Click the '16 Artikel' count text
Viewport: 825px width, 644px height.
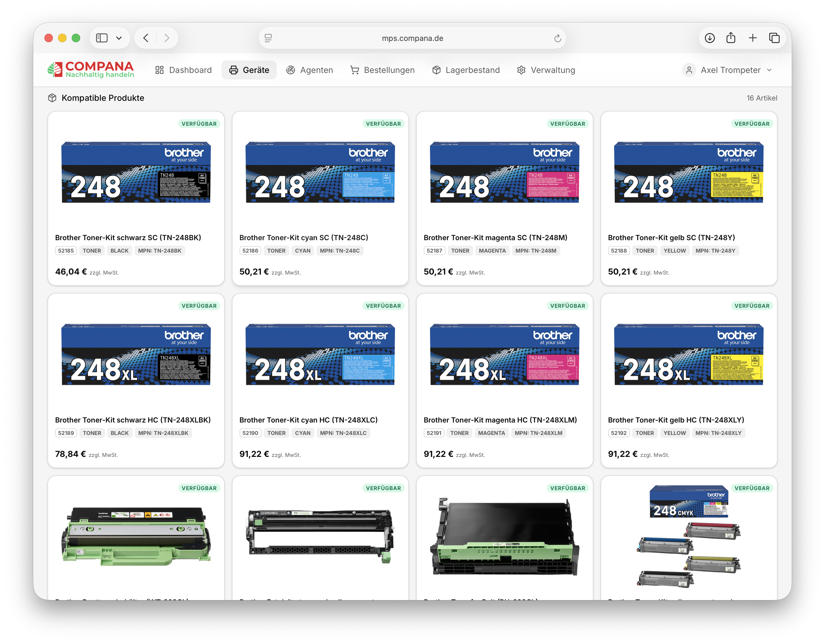click(x=762, y=98)
